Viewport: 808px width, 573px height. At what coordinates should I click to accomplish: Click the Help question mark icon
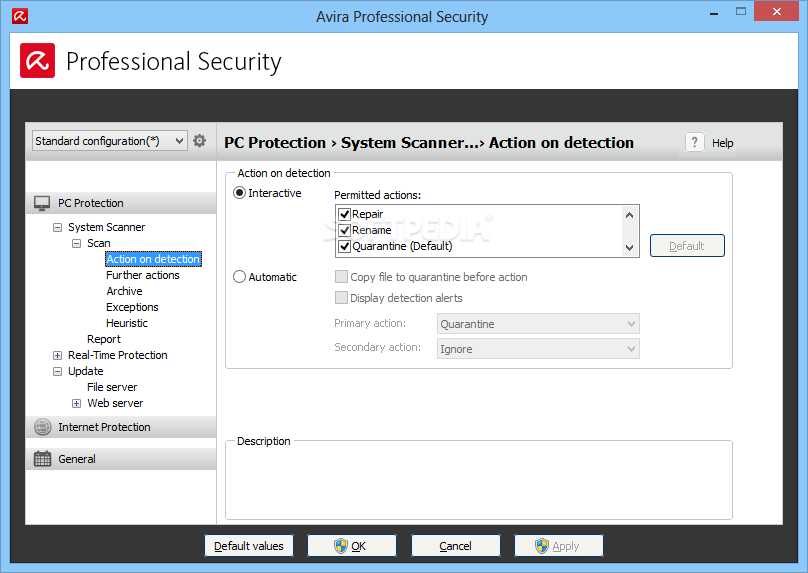pos(695,142)
